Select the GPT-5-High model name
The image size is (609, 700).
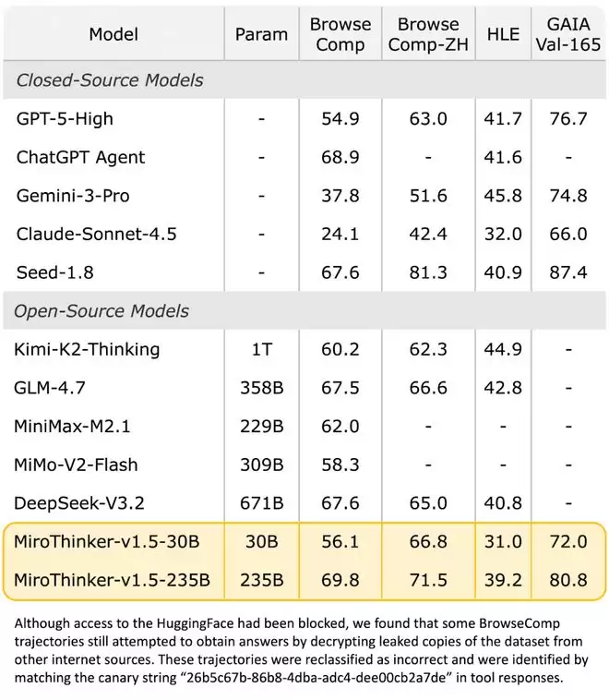pos(66,119)
